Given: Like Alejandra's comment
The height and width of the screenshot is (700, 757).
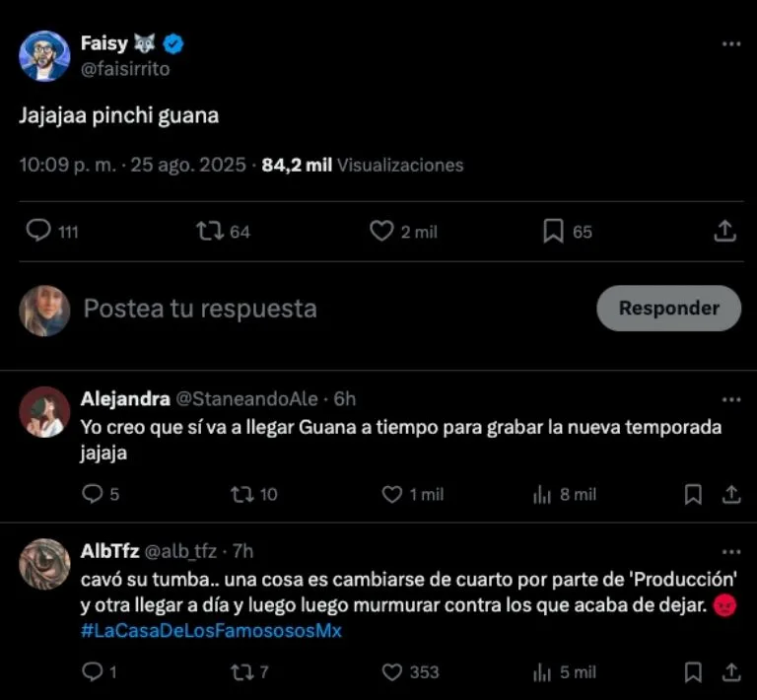Looking at the screenshot, I should pos(392,494).
